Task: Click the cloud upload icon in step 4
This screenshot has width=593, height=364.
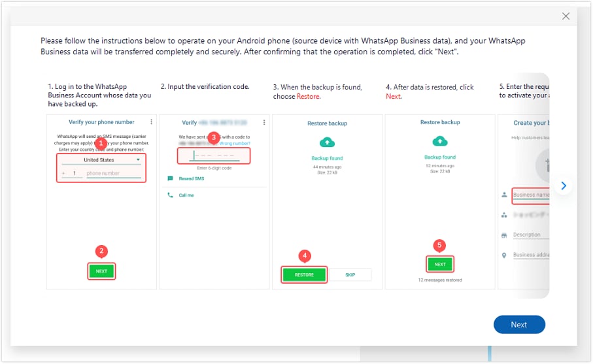Action: pos(440,141)
